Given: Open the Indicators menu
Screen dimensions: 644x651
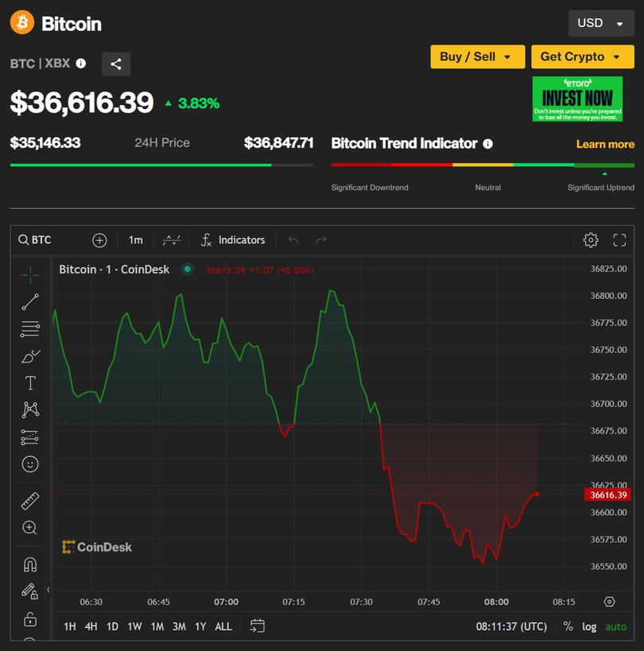Looking at the screenshot, I should 233,240.
